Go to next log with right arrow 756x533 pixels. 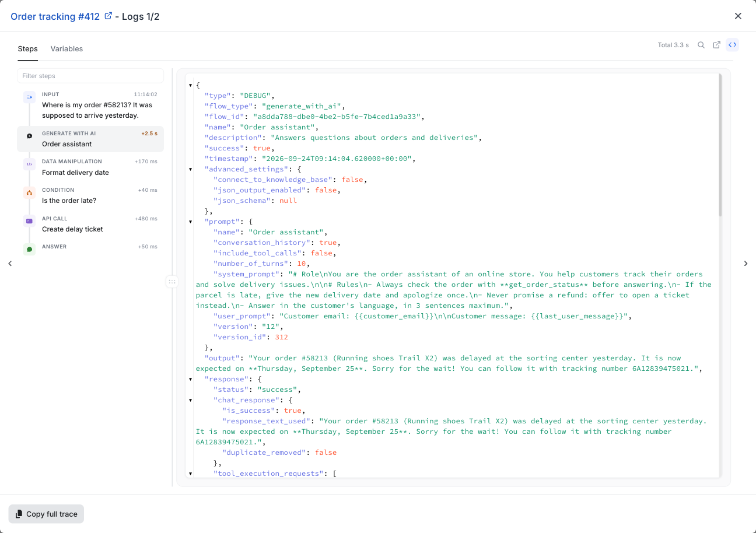coord(745,264)
